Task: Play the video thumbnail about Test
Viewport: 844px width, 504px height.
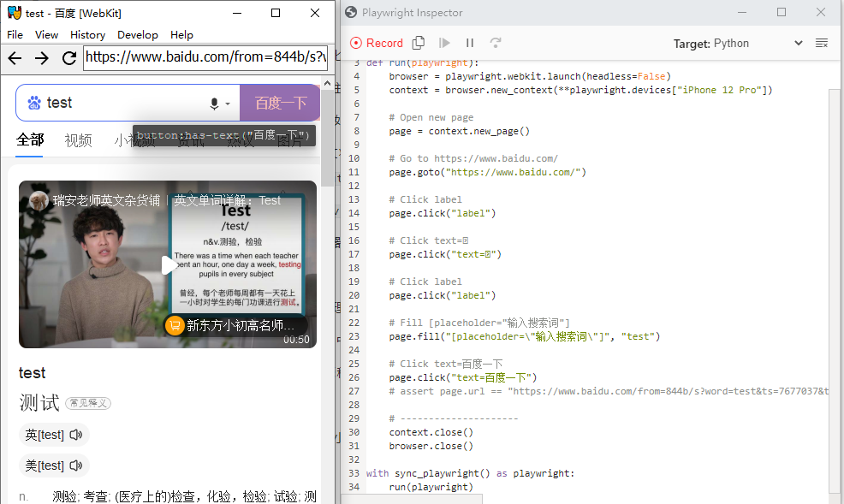Action: click(168, 264)
